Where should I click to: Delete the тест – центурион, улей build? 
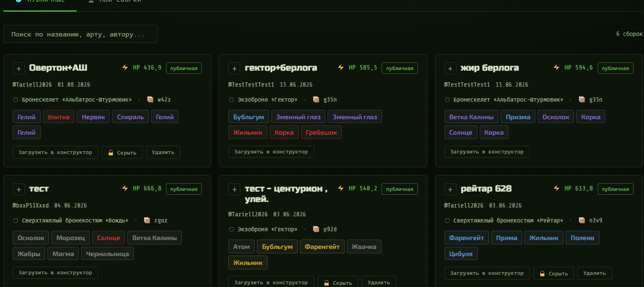379,283
